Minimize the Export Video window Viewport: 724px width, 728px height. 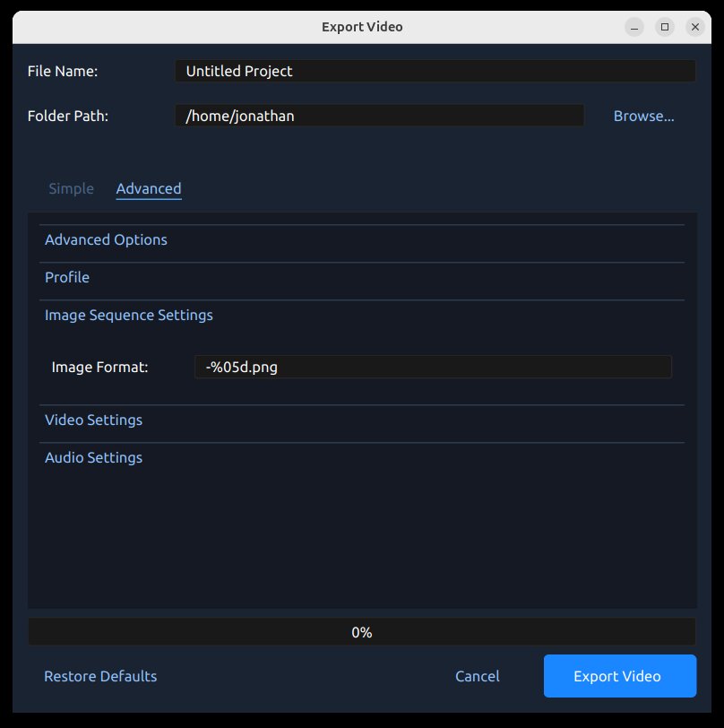(x=634, y=27)
